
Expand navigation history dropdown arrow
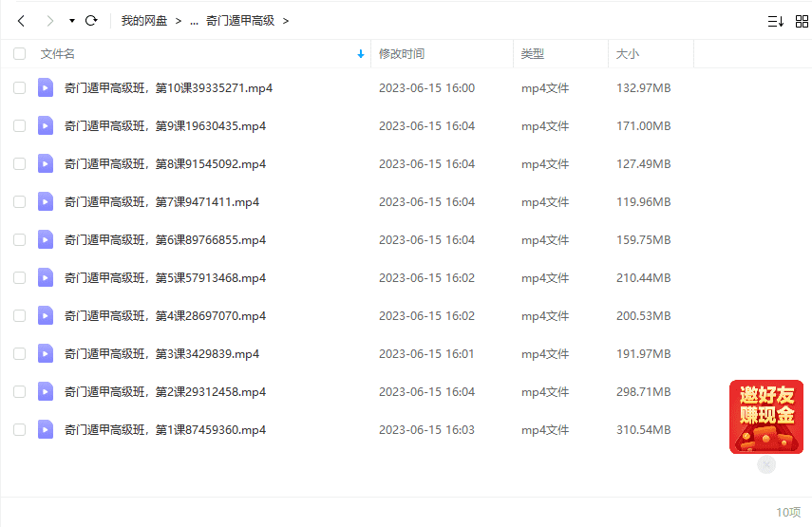point(72,21)
